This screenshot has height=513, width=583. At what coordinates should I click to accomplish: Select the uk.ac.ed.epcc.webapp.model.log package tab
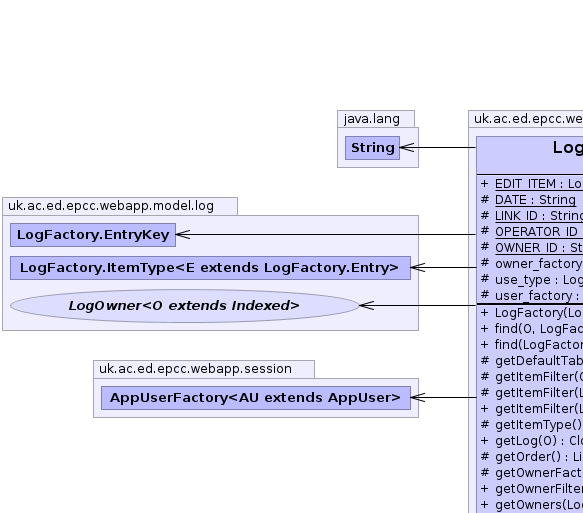tap(120, 206)
